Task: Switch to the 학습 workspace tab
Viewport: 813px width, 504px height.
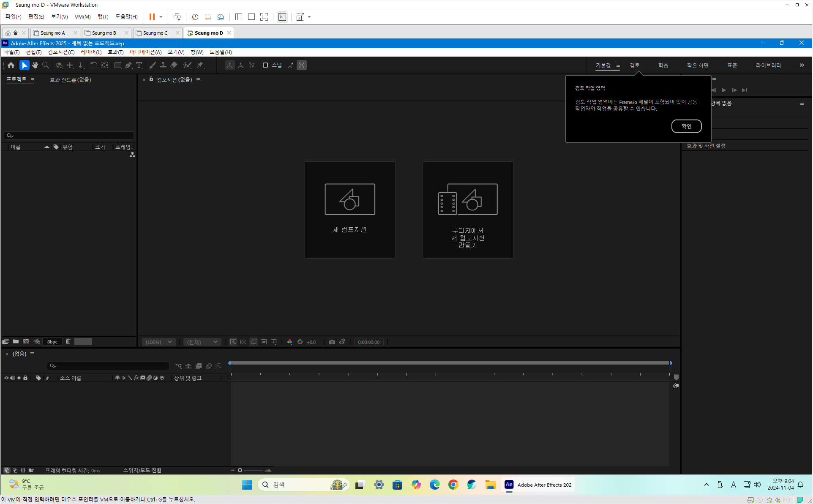Action: (x=663, y=65)
